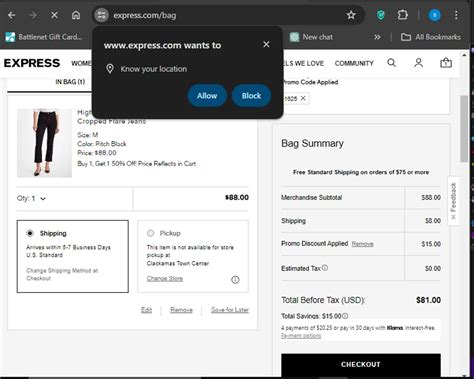Open the All Bookmarks folder
The width and height of the screenshot is (474, 379).
[431, 37]
